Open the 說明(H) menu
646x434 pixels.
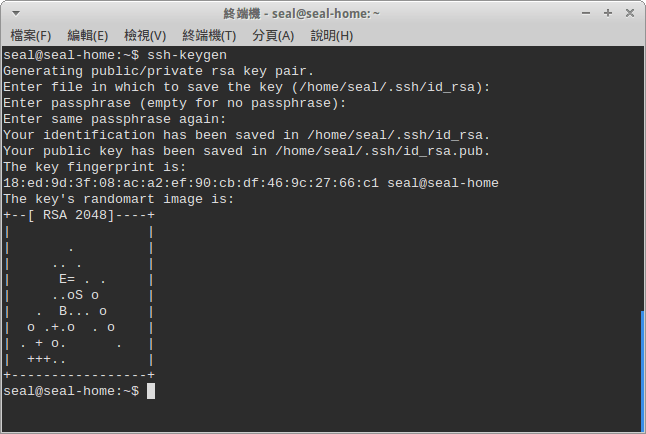pyautogui.click(x=332, y=36)
